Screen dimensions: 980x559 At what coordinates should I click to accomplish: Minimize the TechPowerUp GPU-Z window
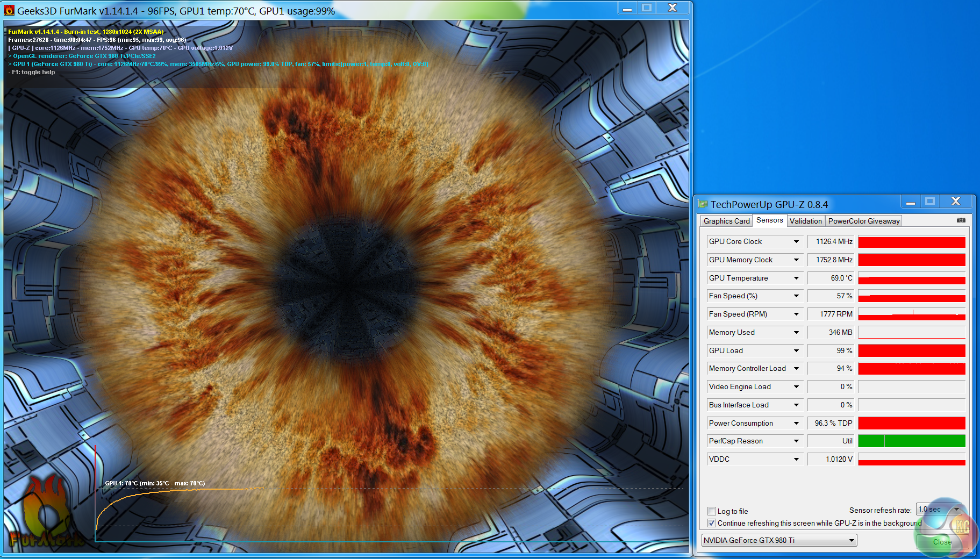click(910, 202)
